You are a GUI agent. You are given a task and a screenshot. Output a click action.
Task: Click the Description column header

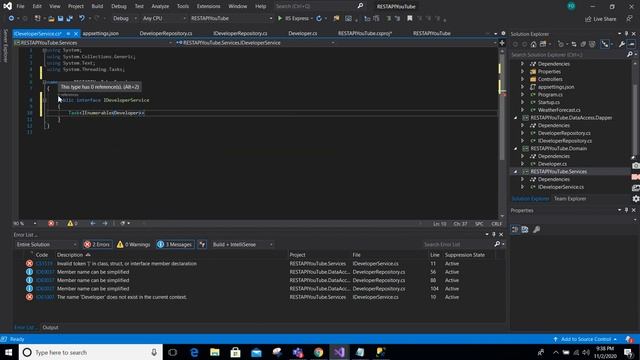point(70,255)
